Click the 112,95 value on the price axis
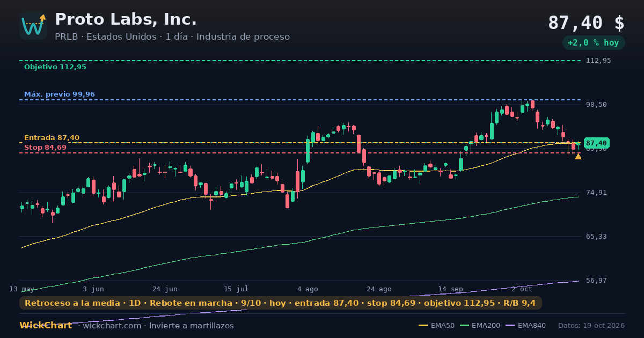Image resolution: width=644 pixels, height=338 pixels. click(598, 61)
